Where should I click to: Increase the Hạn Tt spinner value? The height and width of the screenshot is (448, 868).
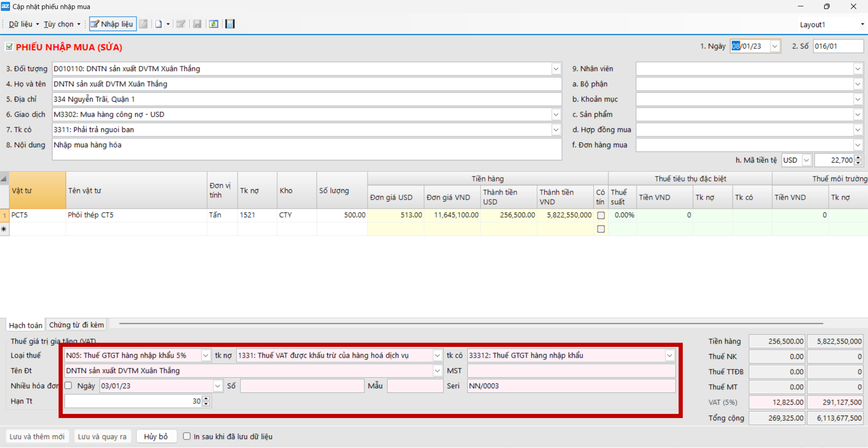[x=206, y=399]
